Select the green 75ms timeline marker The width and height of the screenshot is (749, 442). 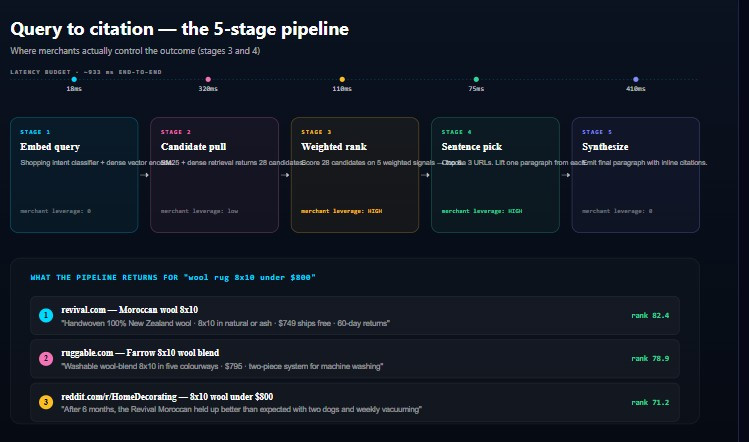click(476, 79)
